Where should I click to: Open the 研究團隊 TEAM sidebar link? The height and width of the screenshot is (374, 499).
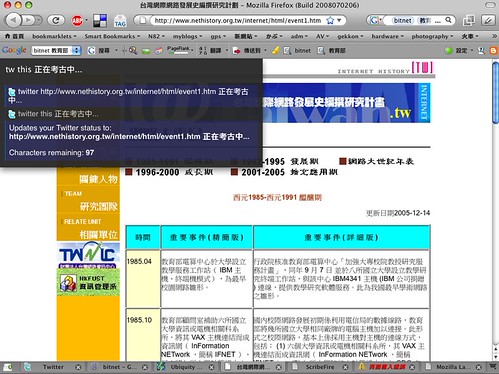point(98,206)
